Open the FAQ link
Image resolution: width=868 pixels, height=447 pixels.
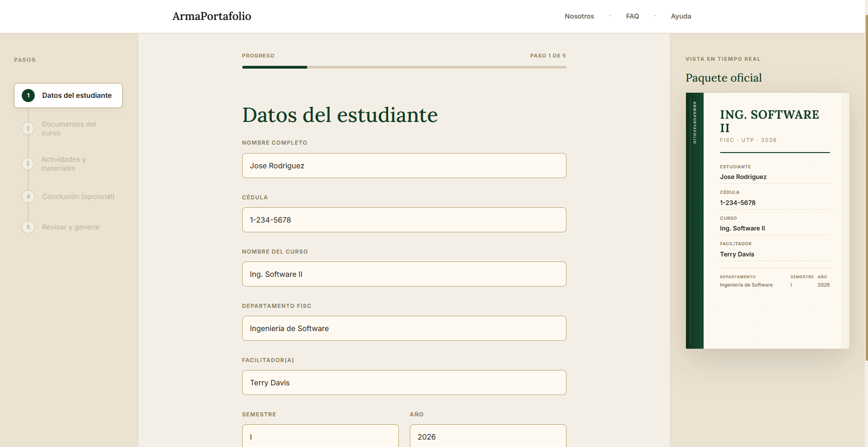click(x=632, y=16)
